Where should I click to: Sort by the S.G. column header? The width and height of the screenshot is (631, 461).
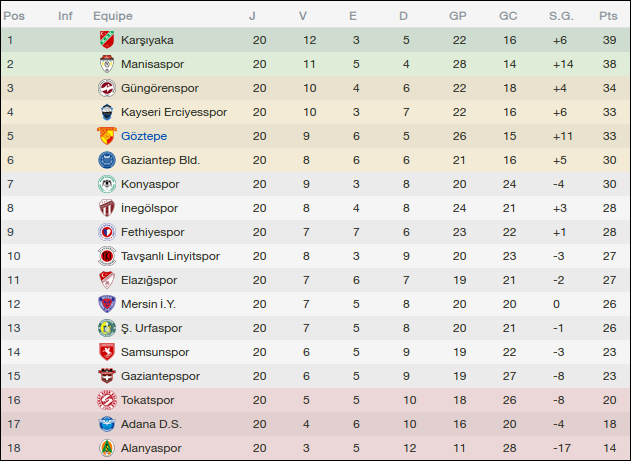click(560, 16)
